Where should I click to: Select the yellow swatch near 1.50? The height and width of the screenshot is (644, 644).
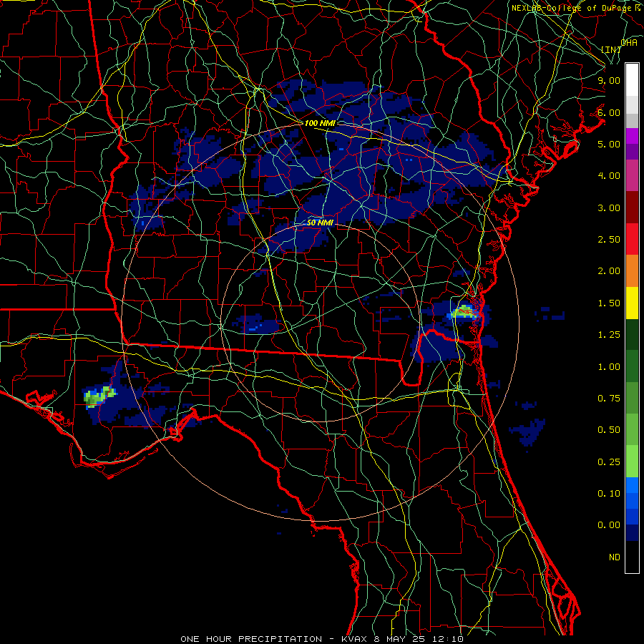pyautogui.click(x=632, y=303)
